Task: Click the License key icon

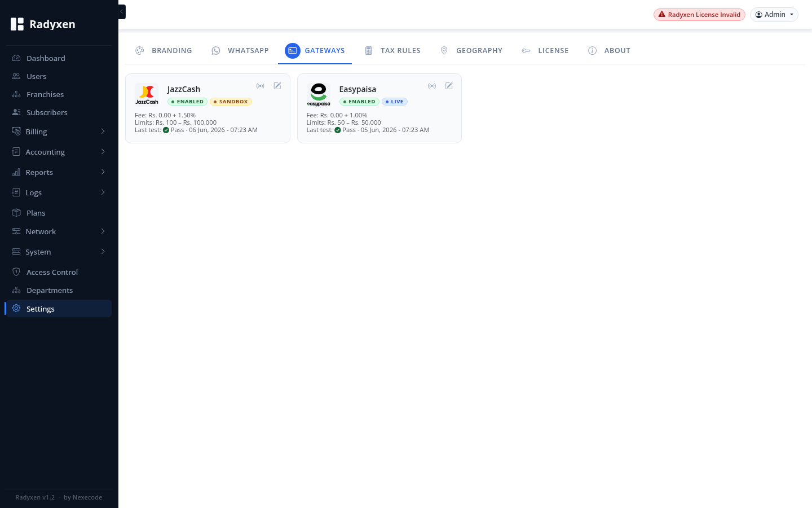Action: [526, 51]
